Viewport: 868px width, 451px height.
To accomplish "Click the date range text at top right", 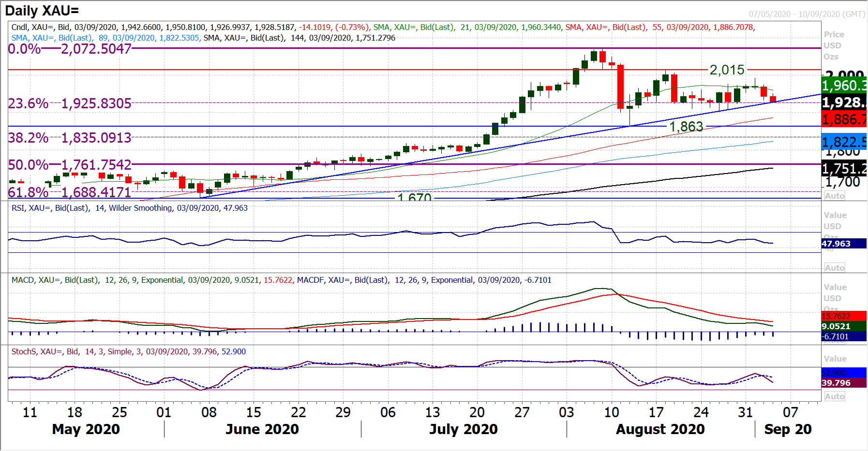I will coord(807,14).
